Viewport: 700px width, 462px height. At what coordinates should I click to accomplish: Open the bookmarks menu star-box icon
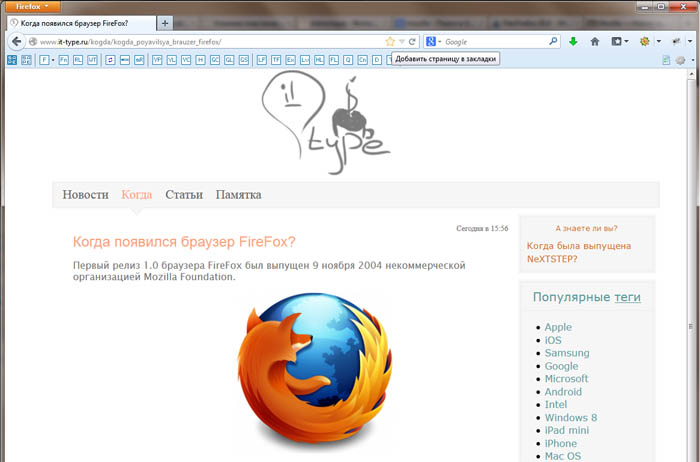[x=617, y=42]
